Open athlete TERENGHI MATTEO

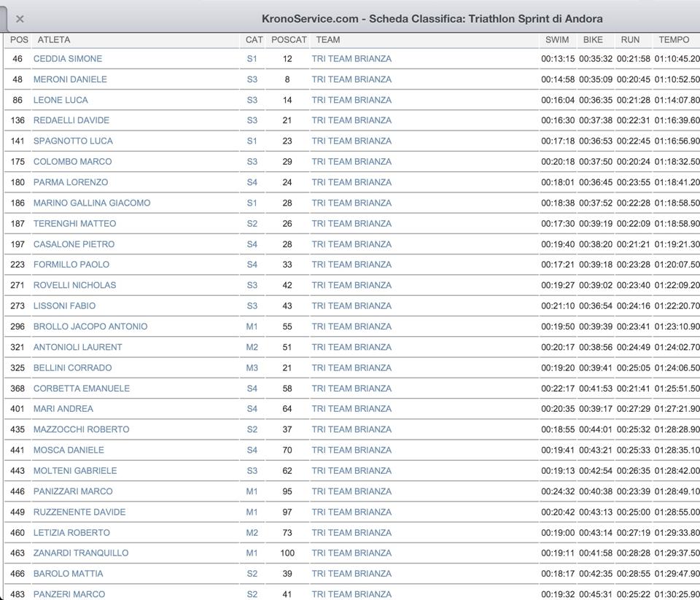pos(74,224)
